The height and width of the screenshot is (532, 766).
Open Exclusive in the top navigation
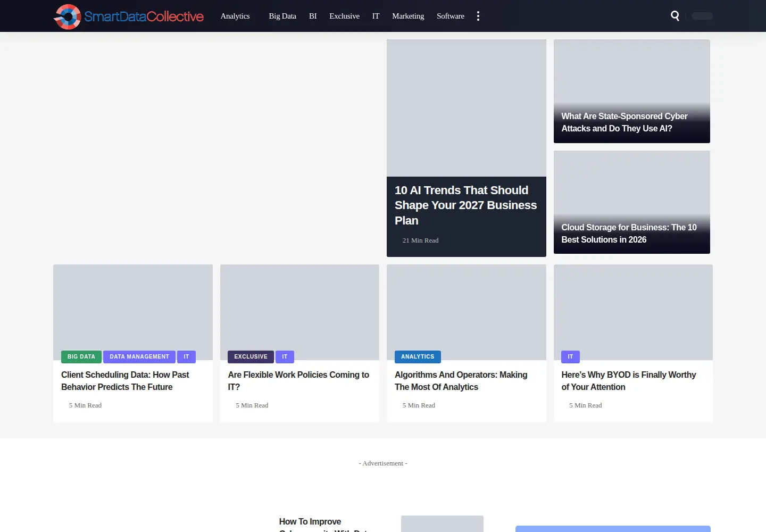tap(344, 16)
